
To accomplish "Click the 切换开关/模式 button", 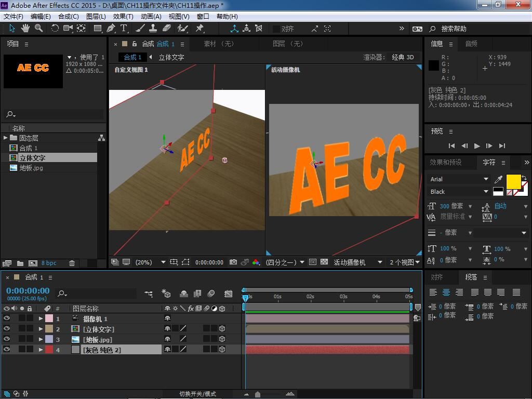I will point(197,394).
